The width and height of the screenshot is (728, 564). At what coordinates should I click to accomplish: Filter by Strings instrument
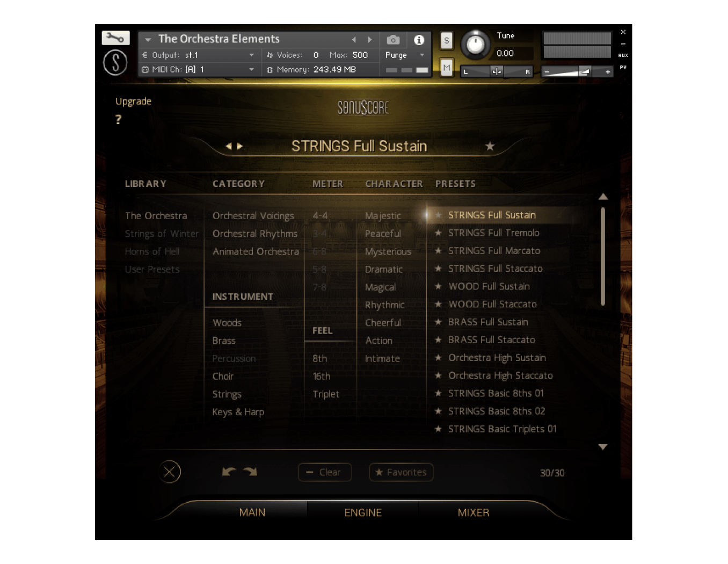(227, 394)
